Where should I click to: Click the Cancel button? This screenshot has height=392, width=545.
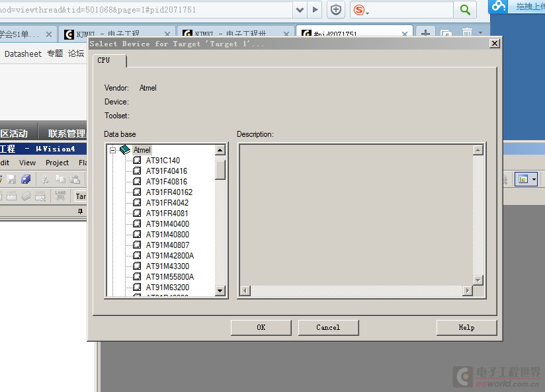click(328, 327)
